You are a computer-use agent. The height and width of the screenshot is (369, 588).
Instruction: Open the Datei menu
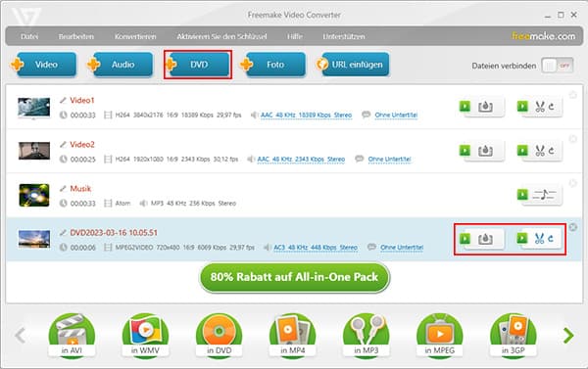tap(29, 36)
